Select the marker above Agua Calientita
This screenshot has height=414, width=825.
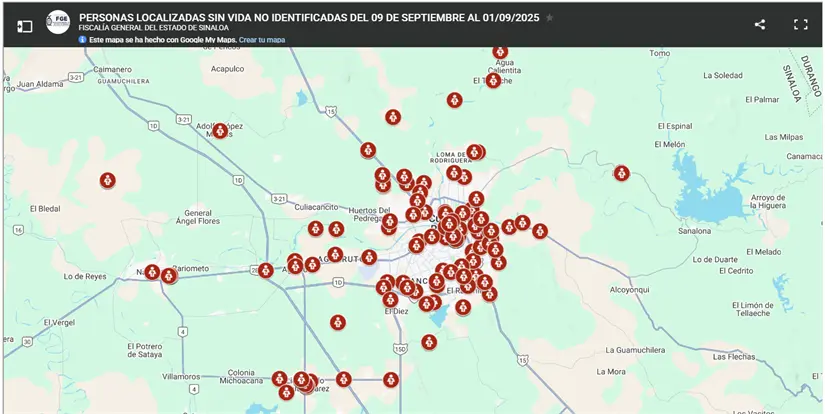tap(500, 52)
